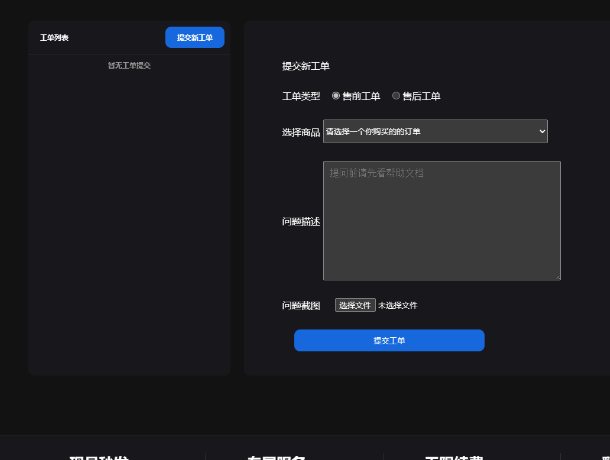
Task: Click the 暂无工单提交 empty list message
Action: pyautogui.click(x=129, y=66)
